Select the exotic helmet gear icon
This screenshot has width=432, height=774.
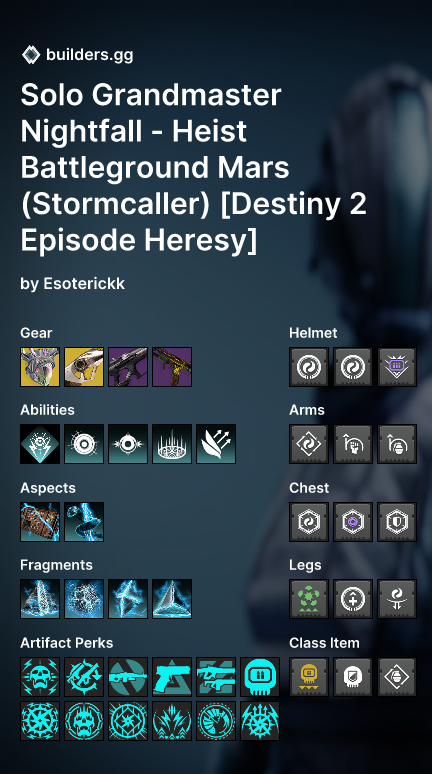tap(40, 367)
